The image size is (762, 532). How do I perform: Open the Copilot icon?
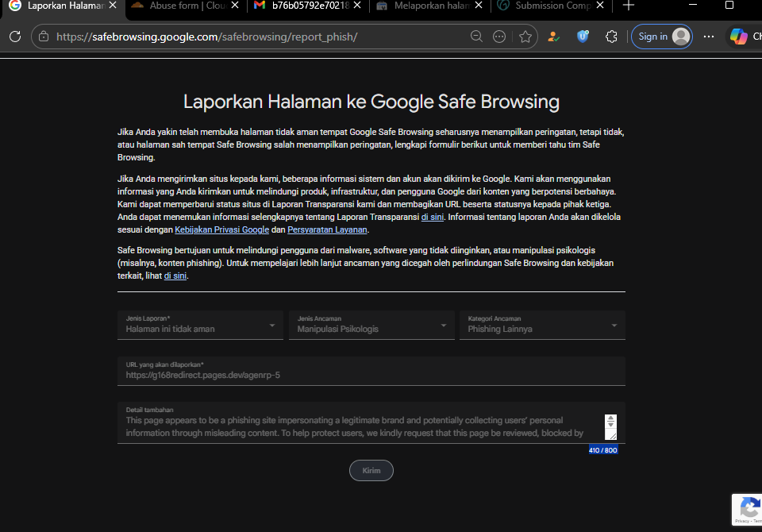739,37
